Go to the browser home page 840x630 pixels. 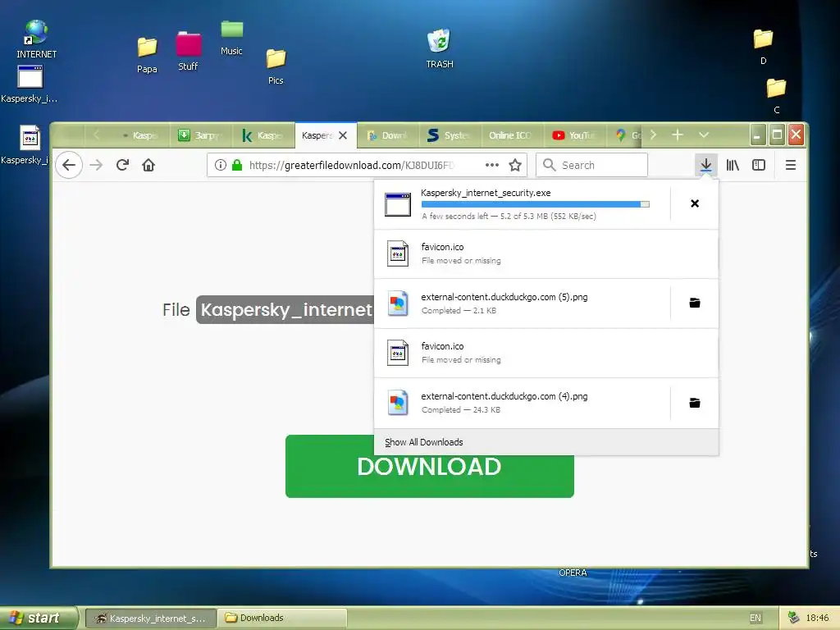tap(148, 165)
